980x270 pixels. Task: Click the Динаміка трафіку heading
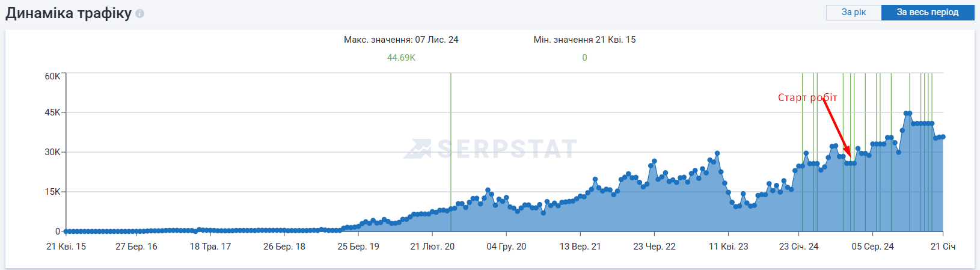[x=69, y=13]
